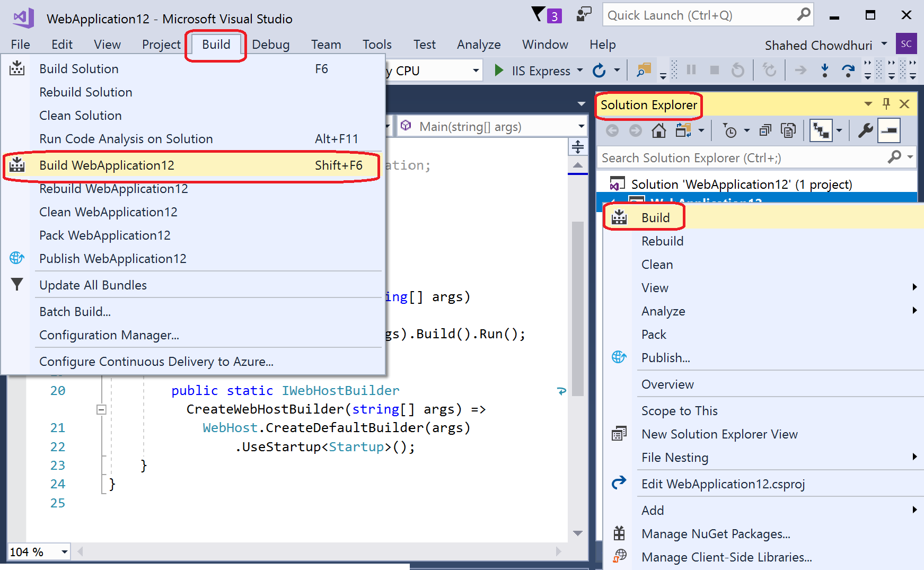Select Batch Build...
The image size is (924, 570).
pos(193,312)
